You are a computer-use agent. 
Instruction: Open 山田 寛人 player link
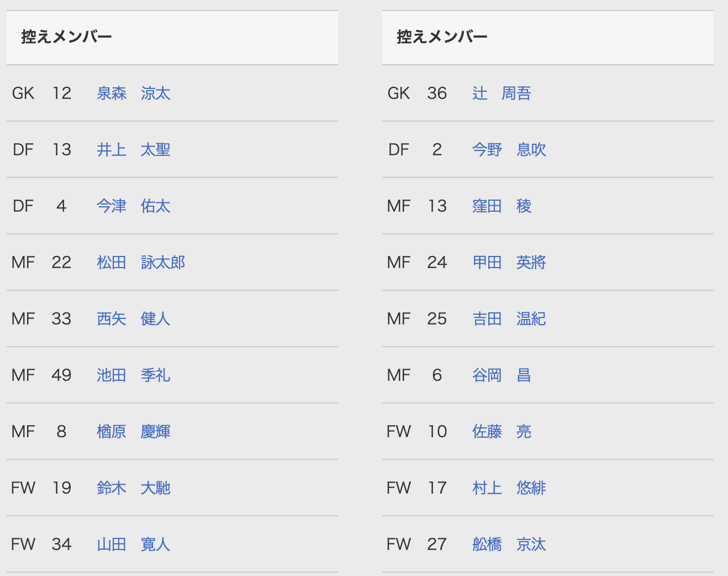(x=133, y=544)
